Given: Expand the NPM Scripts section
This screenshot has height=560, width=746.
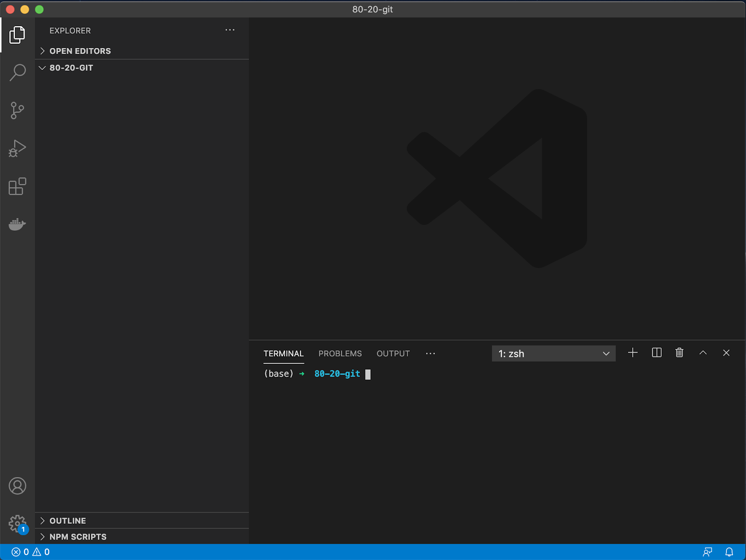Looking at the screenshot, I should (x=78, y=537).
